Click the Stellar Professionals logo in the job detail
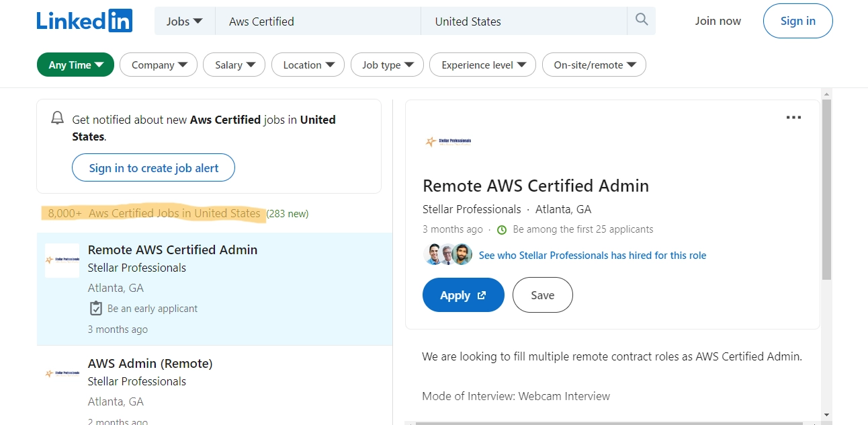Image resolution: width=868 pixels, height=425 pixels. 448,141
